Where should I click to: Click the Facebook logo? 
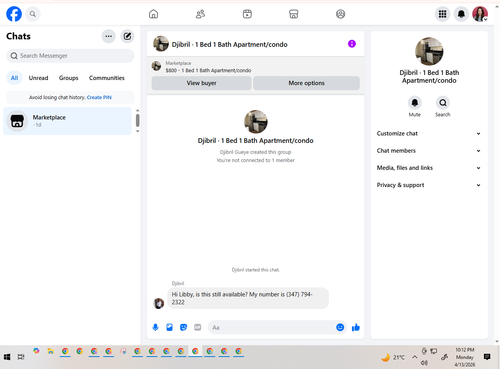[14, 14]
